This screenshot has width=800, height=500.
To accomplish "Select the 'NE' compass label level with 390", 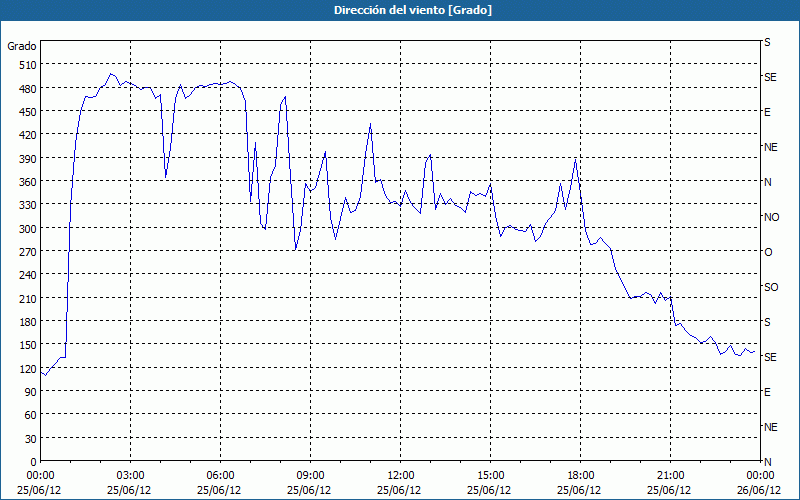I will 771,147.
